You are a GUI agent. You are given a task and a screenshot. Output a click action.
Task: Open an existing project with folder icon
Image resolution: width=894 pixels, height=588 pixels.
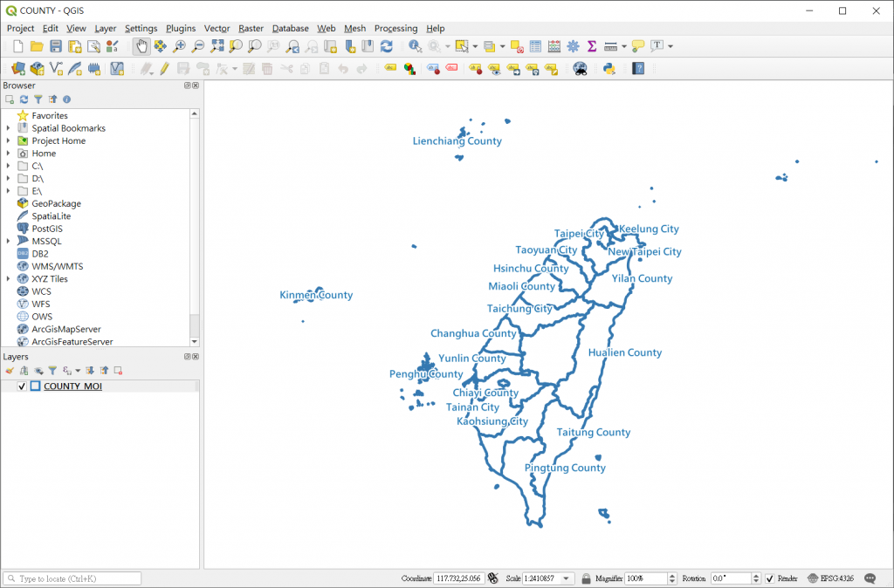point(37,47)
